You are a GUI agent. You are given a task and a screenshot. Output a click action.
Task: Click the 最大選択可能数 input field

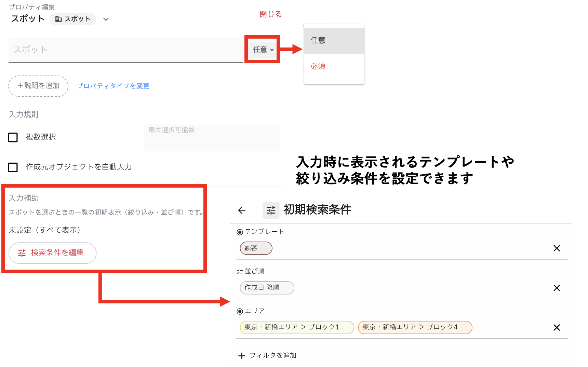coord(212,137)
